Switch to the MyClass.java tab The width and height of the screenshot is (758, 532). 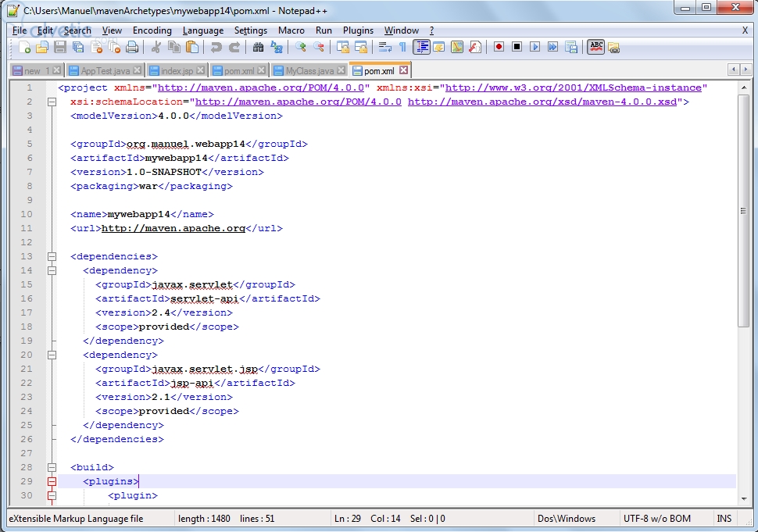coord(309,71)
